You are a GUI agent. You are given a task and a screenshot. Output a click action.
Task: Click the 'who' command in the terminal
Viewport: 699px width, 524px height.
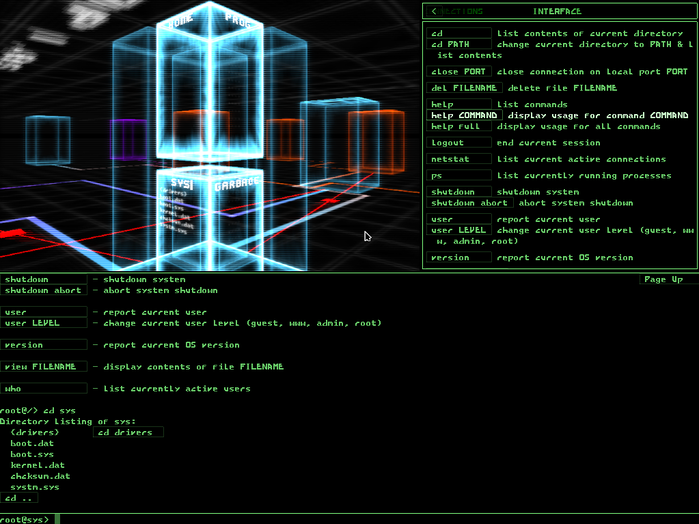44,388
